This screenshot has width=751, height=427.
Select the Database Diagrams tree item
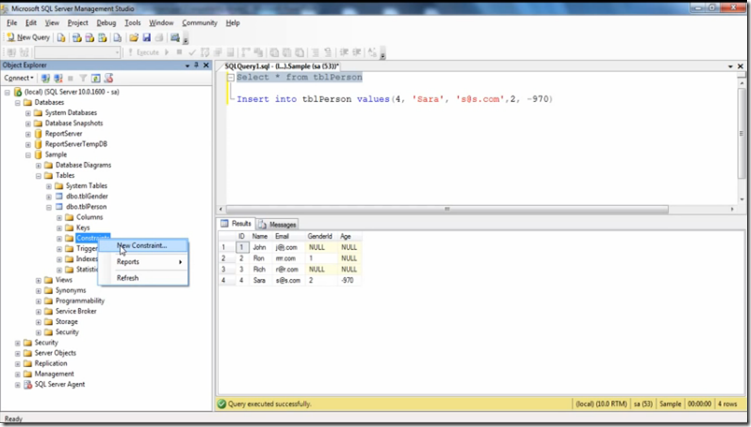coord(83,165)
